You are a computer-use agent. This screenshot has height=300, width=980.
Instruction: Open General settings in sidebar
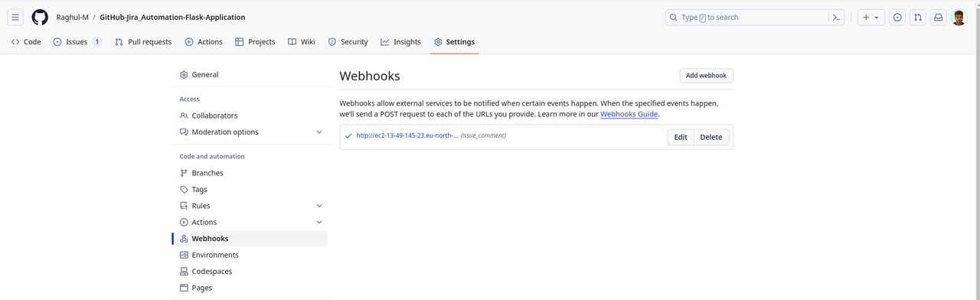(x=251, y=75)
